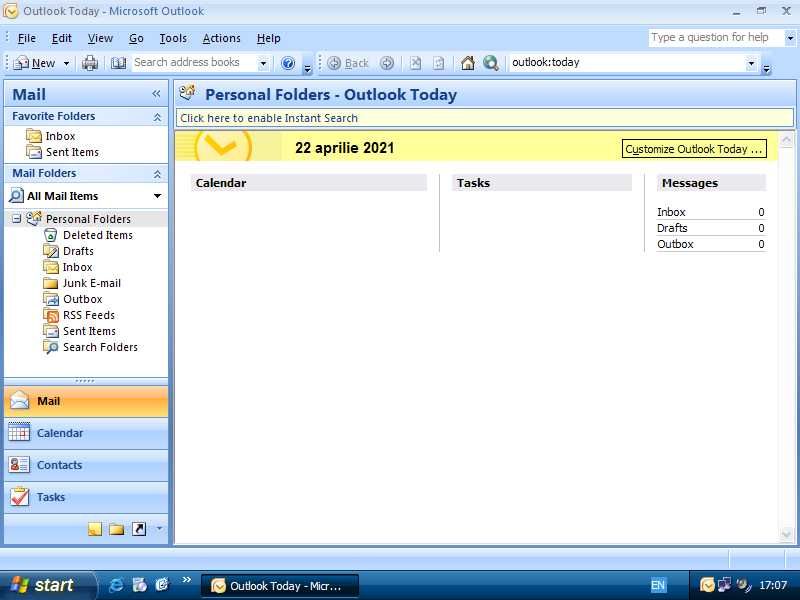
Task: Click the Back navigation button
Action: 348,63
